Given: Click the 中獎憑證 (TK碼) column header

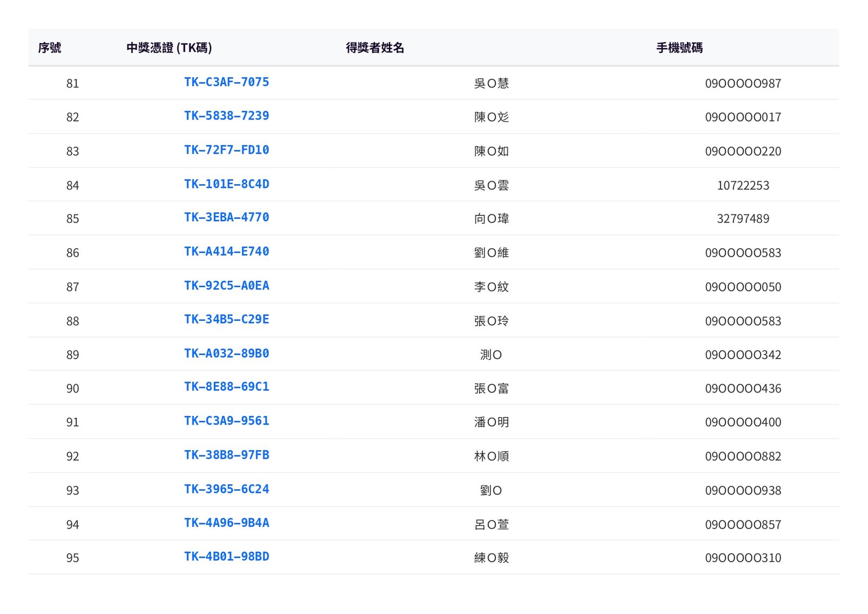Looking at the screenshot, I should click(169, 48).
